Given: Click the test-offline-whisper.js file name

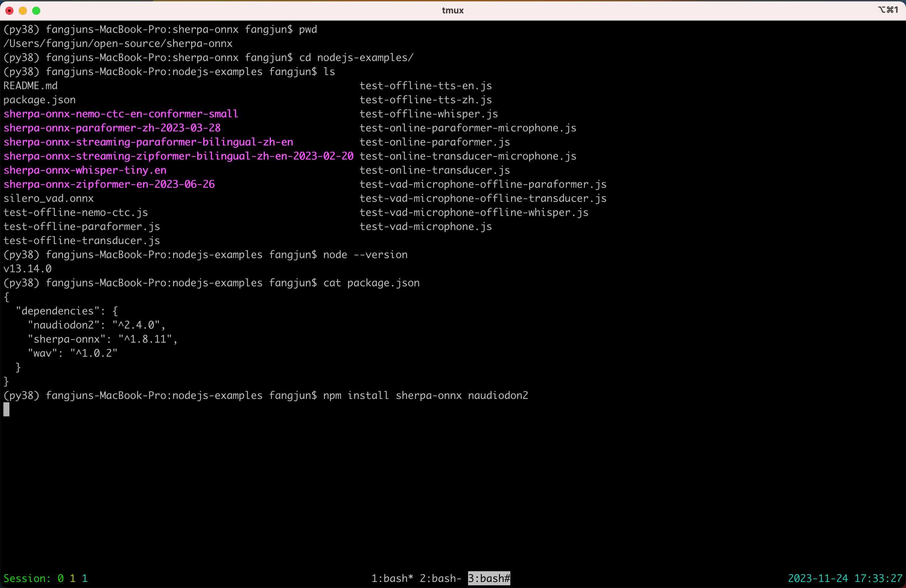Looking at the screenshot, I should point(429,114).
